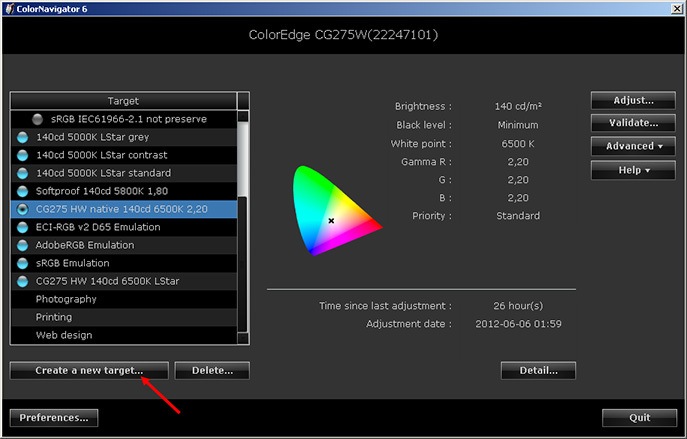Open Preferences...

click(54, 418)
